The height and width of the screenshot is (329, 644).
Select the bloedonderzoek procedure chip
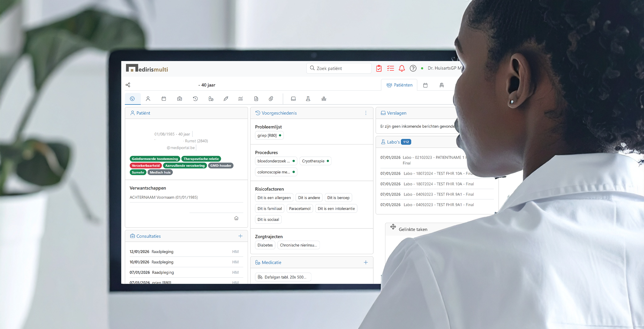(276, 161)
